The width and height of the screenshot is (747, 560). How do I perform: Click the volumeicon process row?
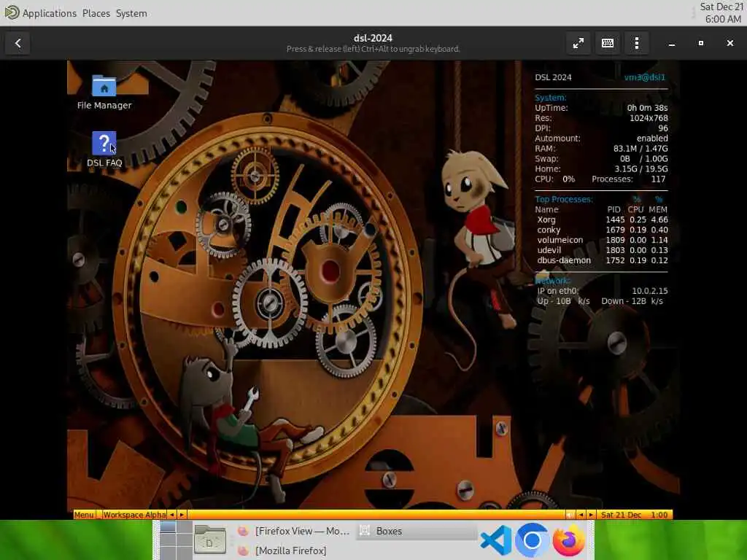pos(602,240)
